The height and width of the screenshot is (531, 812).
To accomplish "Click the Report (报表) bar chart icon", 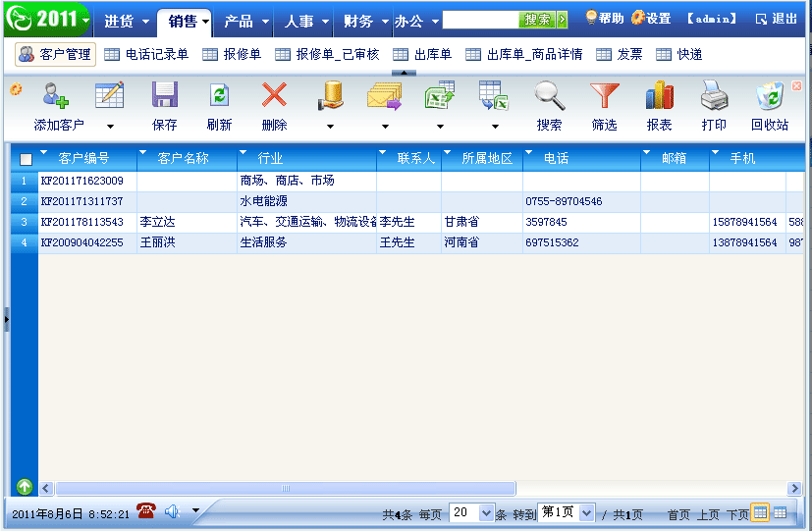I will click(659, 94).
